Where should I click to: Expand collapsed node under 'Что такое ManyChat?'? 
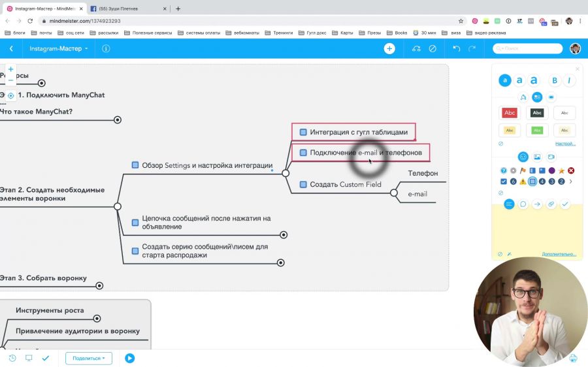(118, 120)
